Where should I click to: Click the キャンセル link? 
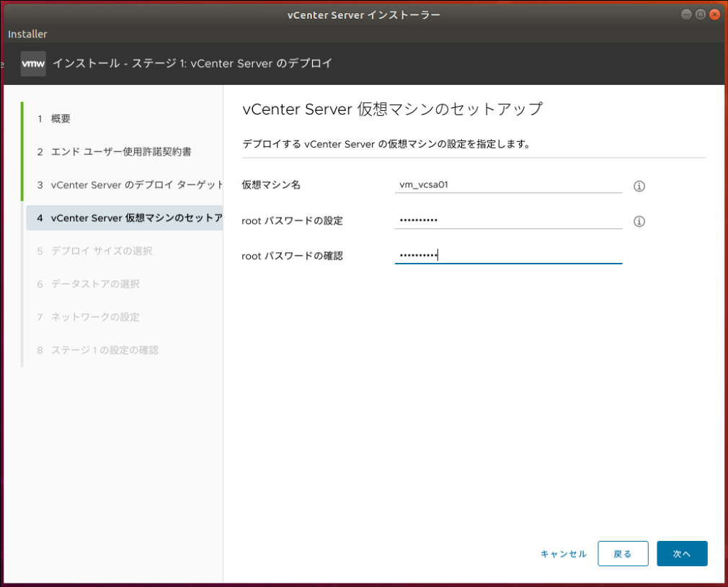563,554
